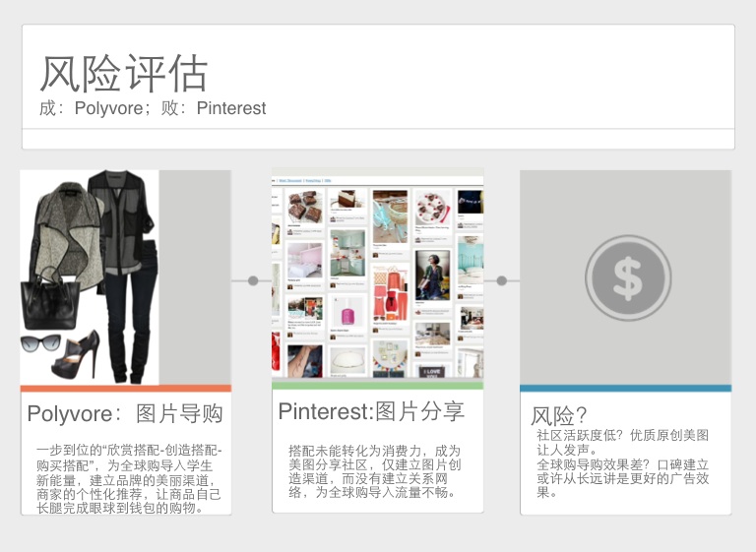Click the Pinterest description paragraph text
Viewport: 756px width, 552px height.
click(x=374, y=470)
